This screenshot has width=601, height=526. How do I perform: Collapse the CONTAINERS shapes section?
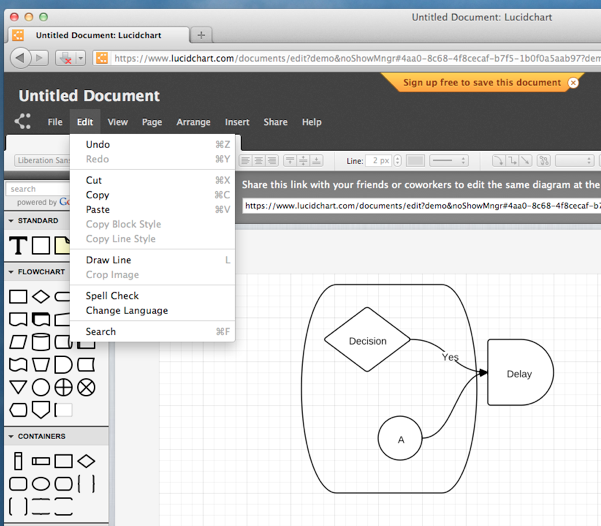11,436
